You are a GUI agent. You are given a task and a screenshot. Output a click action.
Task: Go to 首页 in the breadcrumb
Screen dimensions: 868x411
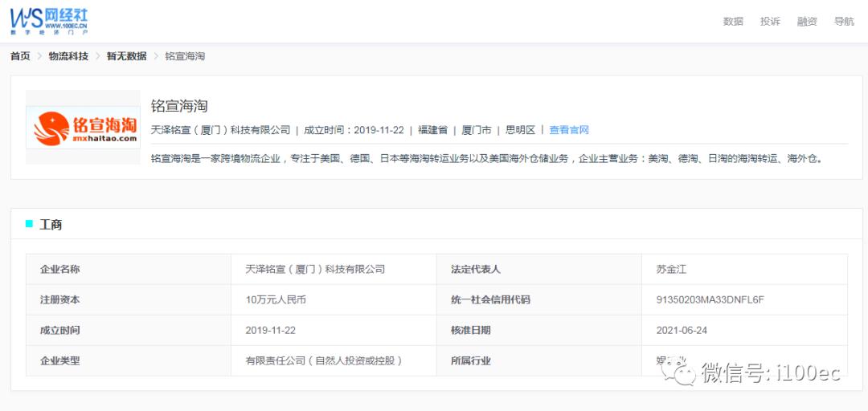(x=20, y=56)
